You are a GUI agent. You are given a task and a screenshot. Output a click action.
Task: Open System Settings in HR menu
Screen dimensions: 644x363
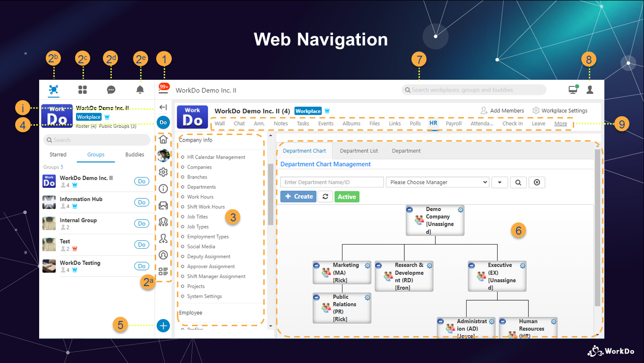point(204,296)
